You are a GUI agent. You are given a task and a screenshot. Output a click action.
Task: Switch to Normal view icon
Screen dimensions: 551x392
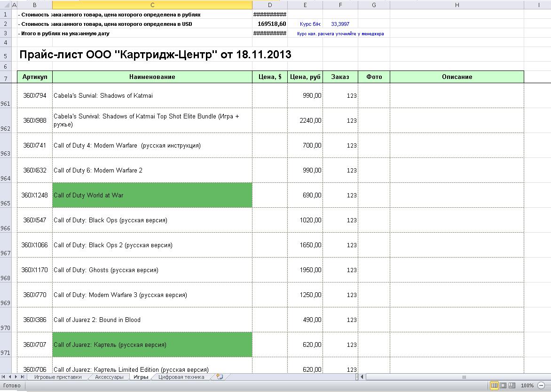[x=494, y=385]
